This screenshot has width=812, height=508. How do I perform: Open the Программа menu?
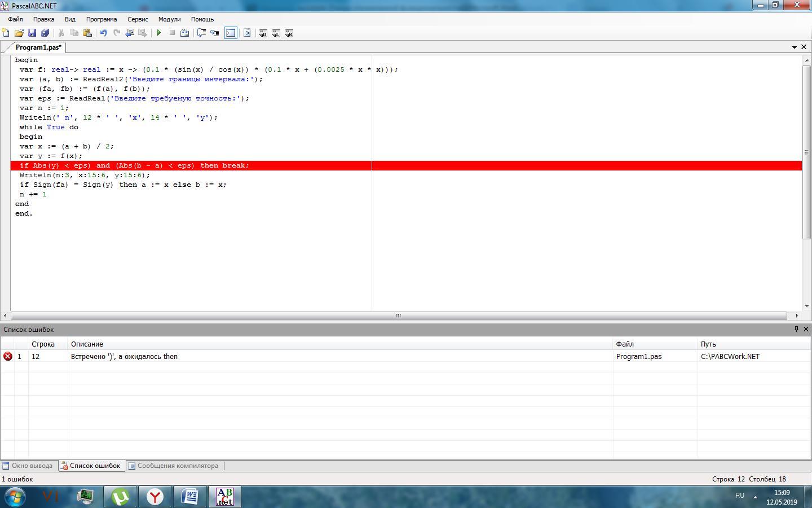(101, 19)
